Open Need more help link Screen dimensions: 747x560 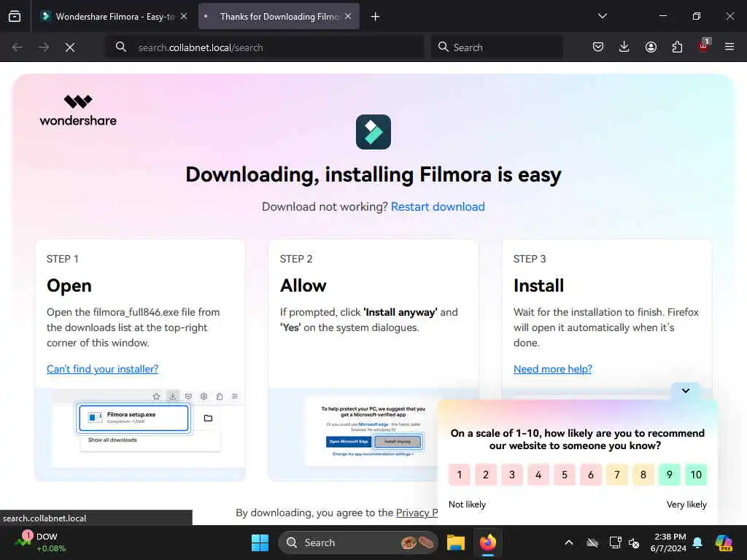(553, 369)
